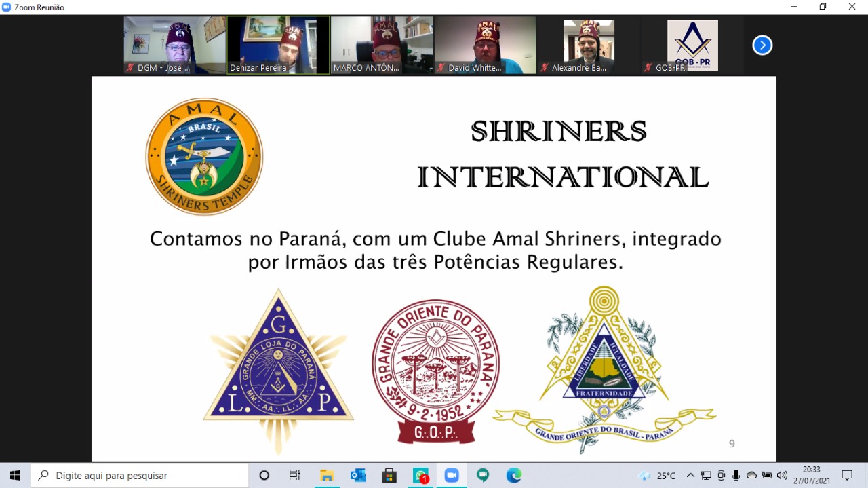The width and height of the screenshot is (868, 488).
Task: Open the notification action center
Action: tap(847, 476)
